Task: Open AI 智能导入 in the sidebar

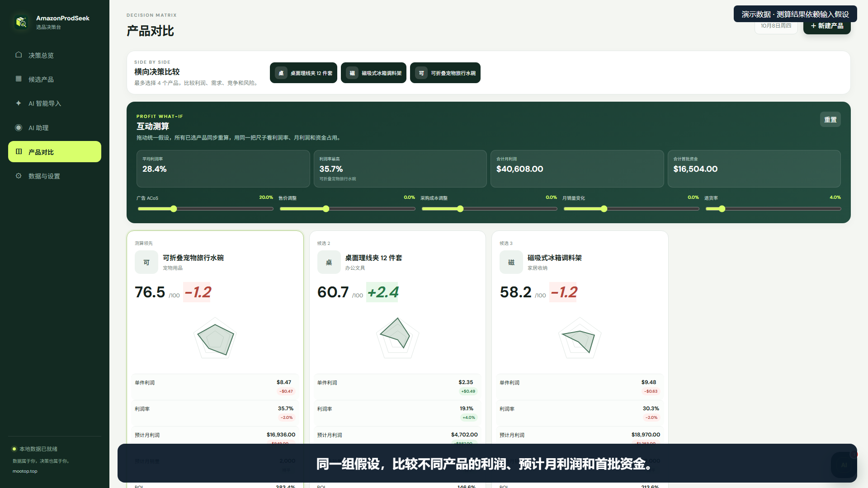Action: tap(55, 103)
